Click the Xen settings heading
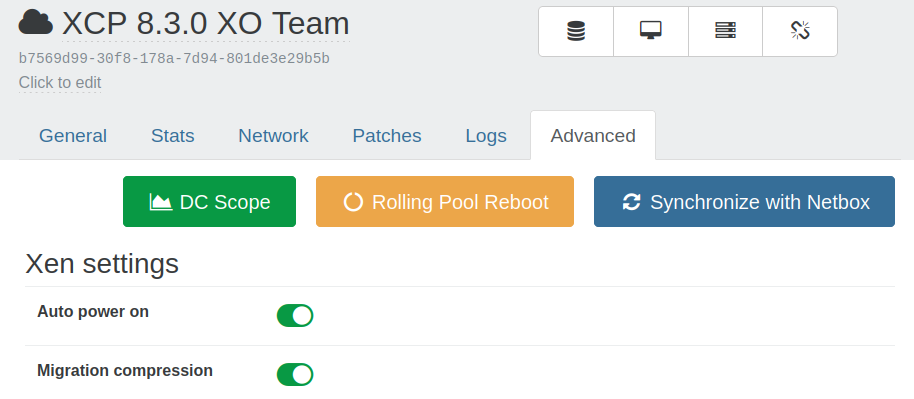Viewport: 914px width, 399px height. 102,264
